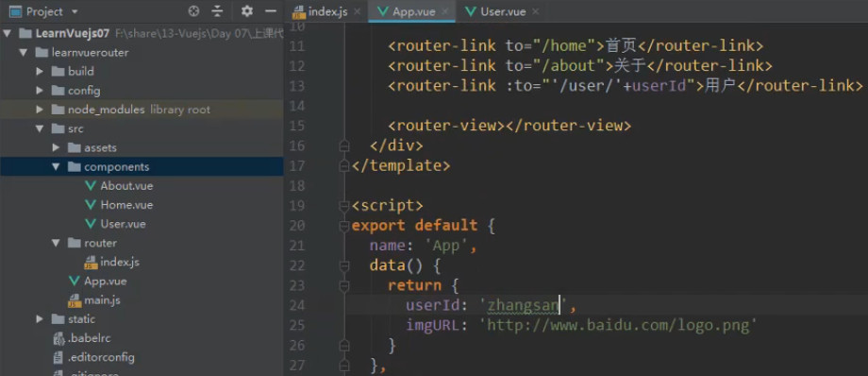Expand the build folder arrow
Screen dimensions: 868x376
pos(40,72)
